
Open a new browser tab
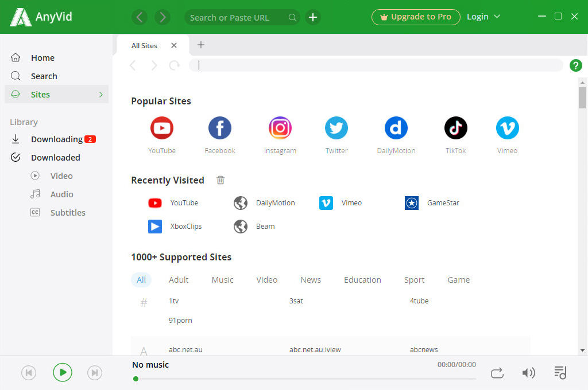pyautogui.click(x=201, y=45)
